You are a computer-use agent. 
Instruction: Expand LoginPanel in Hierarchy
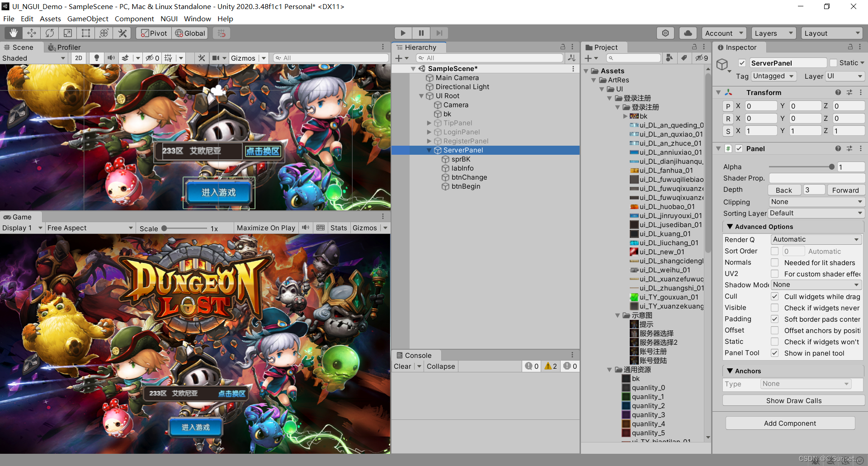[x=429, y=132]
